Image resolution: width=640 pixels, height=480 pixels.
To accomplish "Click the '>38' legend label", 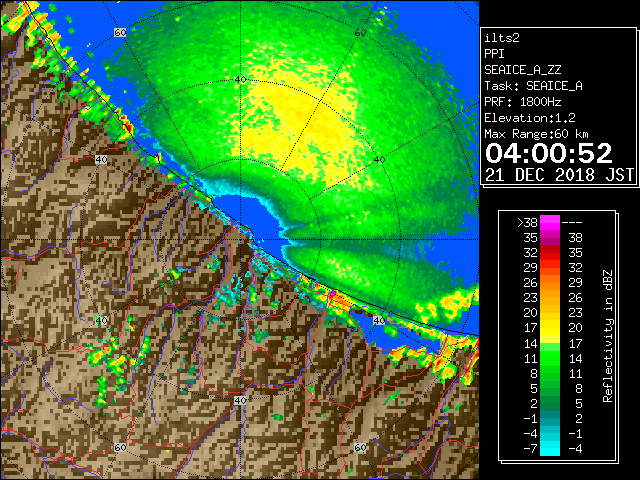I will [x=528, y=222].
